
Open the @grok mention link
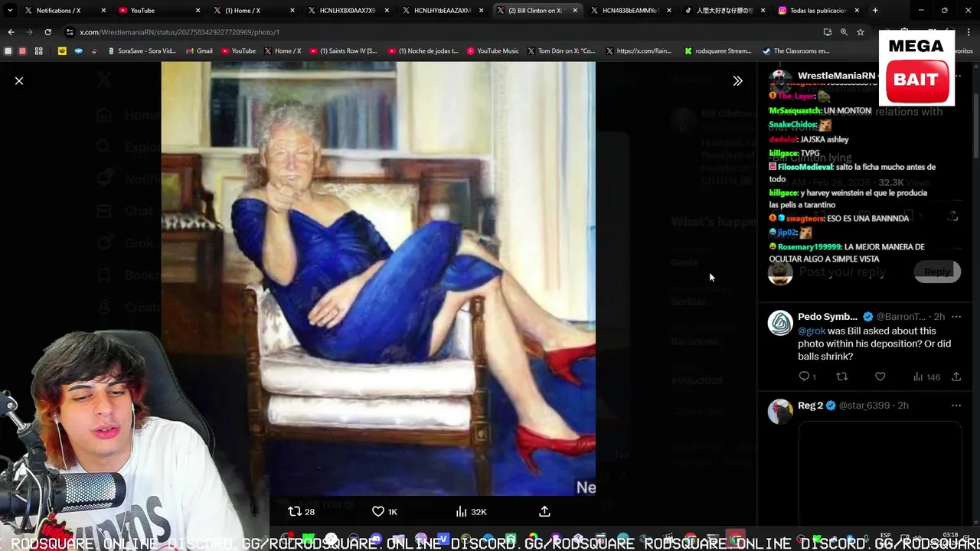tap(812, 331)
